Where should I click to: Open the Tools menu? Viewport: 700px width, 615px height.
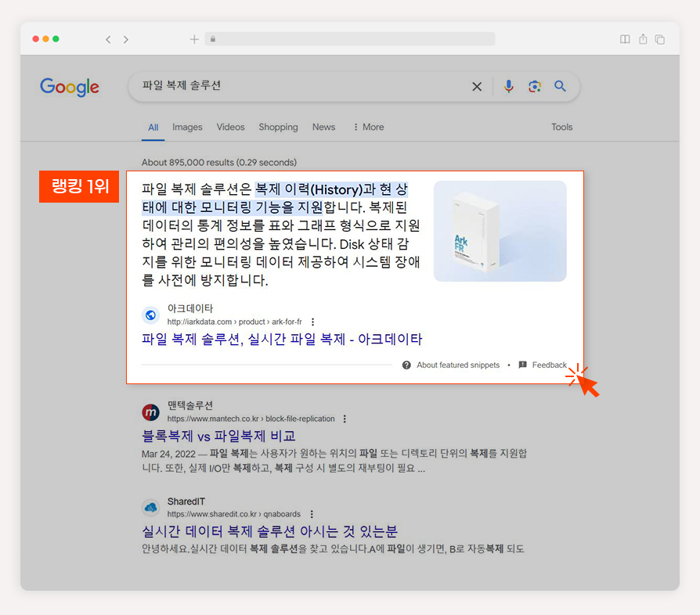coord(561,127)
